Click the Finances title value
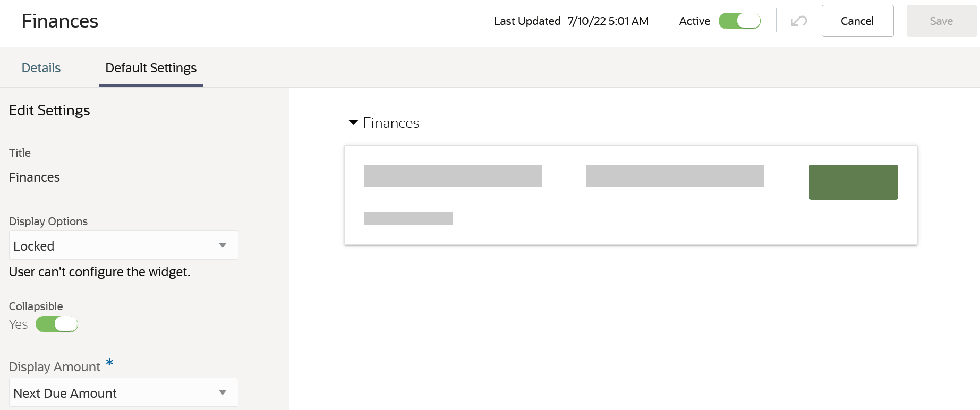Viewport: 980px width, 410px height. coord(35,177)
